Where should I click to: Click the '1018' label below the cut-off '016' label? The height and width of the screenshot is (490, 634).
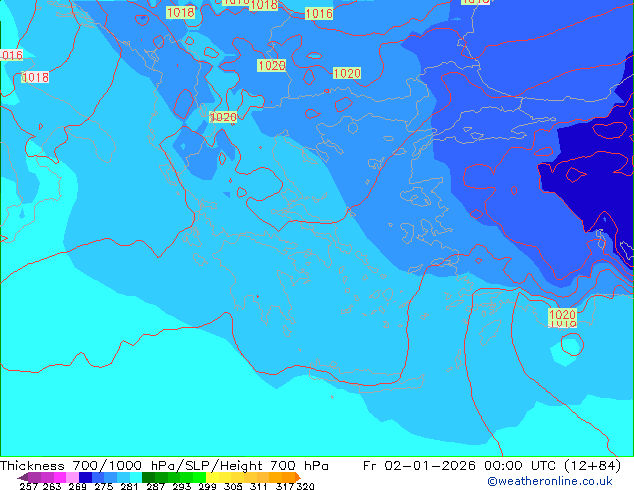[x=35, y=77]
